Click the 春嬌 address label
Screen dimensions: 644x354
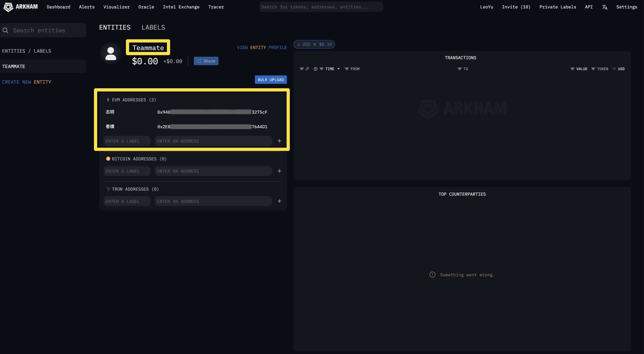(110, 127)
